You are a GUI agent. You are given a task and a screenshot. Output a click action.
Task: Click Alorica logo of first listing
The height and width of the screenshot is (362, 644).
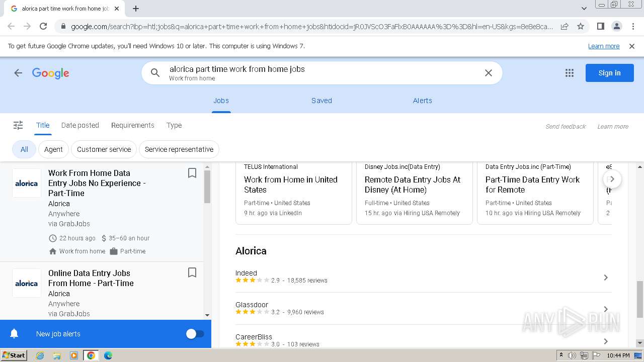27,183
